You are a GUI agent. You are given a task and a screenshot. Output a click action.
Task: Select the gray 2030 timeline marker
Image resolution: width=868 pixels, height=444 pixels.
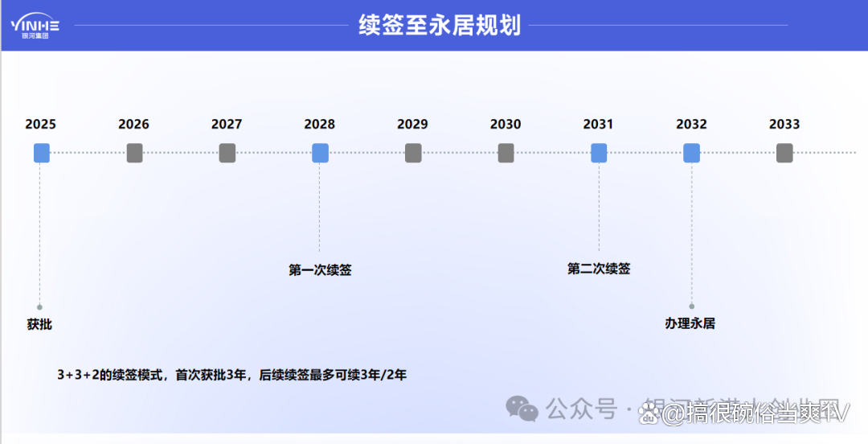click(x=506, y=153)
